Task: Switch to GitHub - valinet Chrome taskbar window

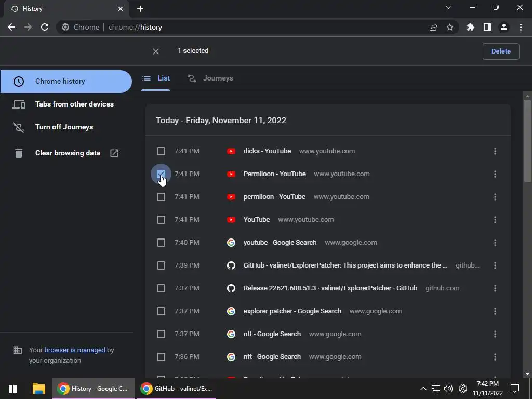Action: pyautogui.click(x=177, y=389)
